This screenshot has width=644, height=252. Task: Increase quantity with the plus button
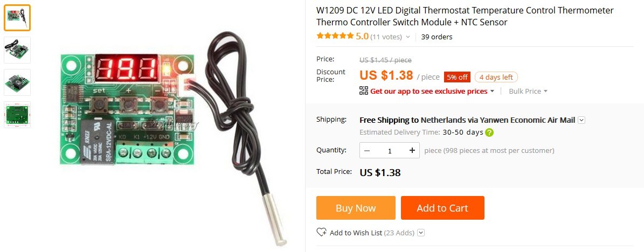[412, 151]
